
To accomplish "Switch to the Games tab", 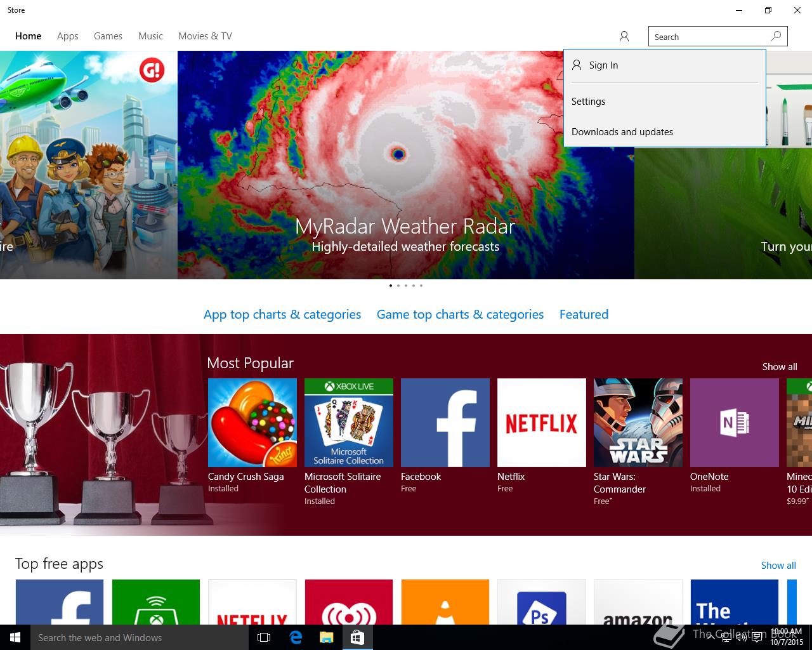I will [x=108, y=36].
